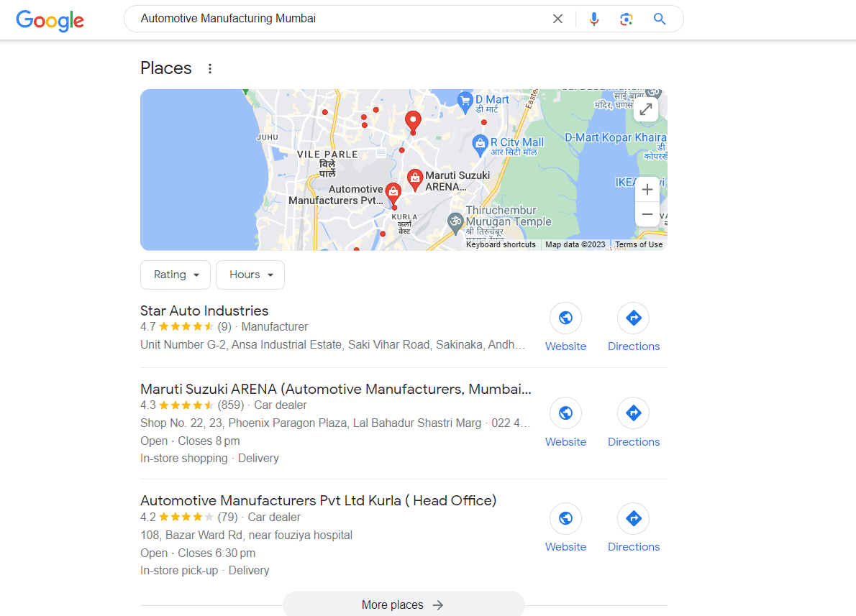
Task: Open the Rating filter dropdown
Action: click(x=176, y=275)
